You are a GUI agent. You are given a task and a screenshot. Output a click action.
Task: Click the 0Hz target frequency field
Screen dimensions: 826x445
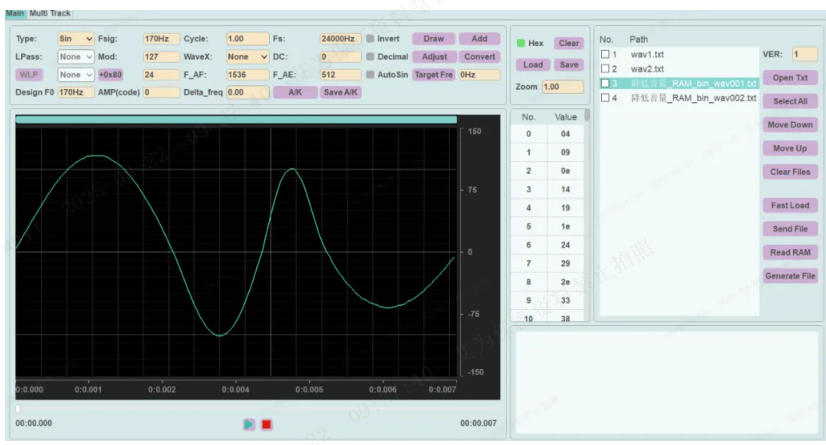(479, 75)
